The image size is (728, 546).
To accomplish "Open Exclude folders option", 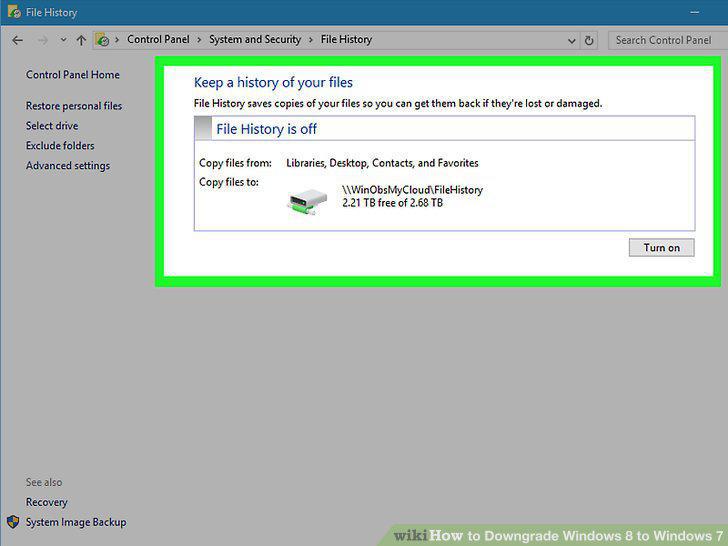I will pos(60,146).
